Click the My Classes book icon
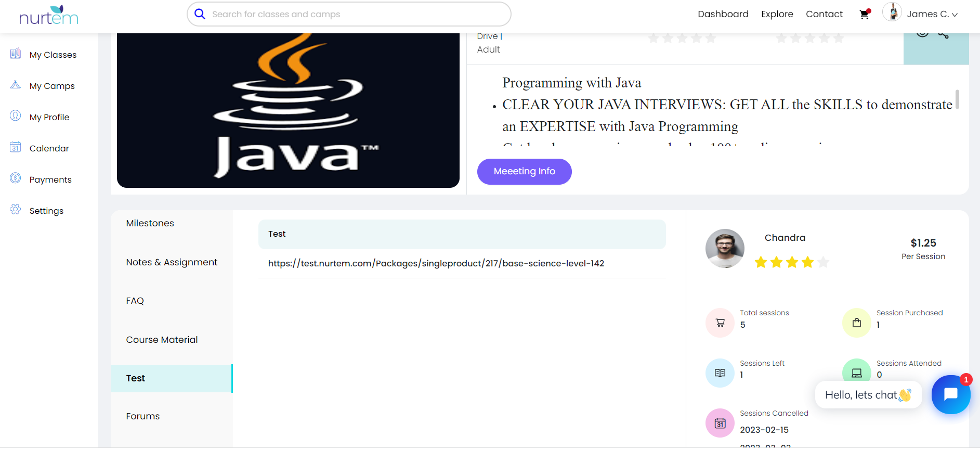This screenshot has width=980, height=449. point(16,54)
